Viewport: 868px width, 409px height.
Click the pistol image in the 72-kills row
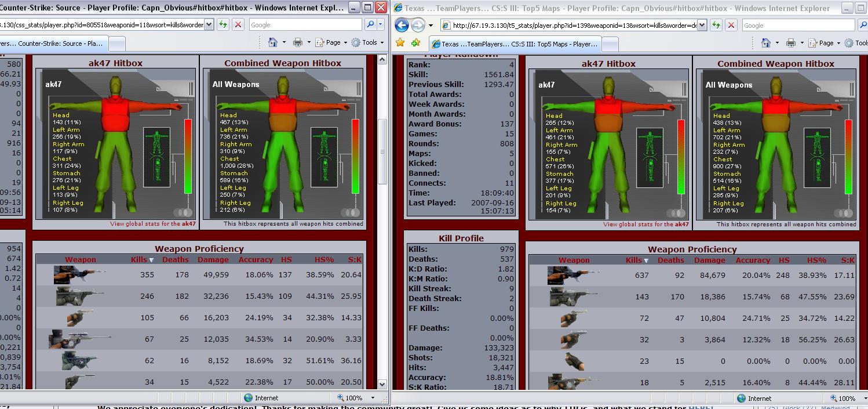tap(574, 318)
